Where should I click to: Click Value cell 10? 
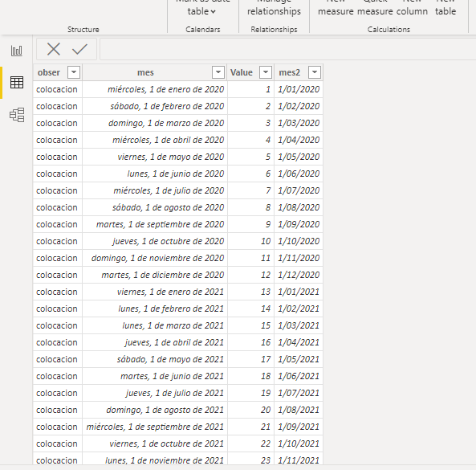(x=250, y=241)
